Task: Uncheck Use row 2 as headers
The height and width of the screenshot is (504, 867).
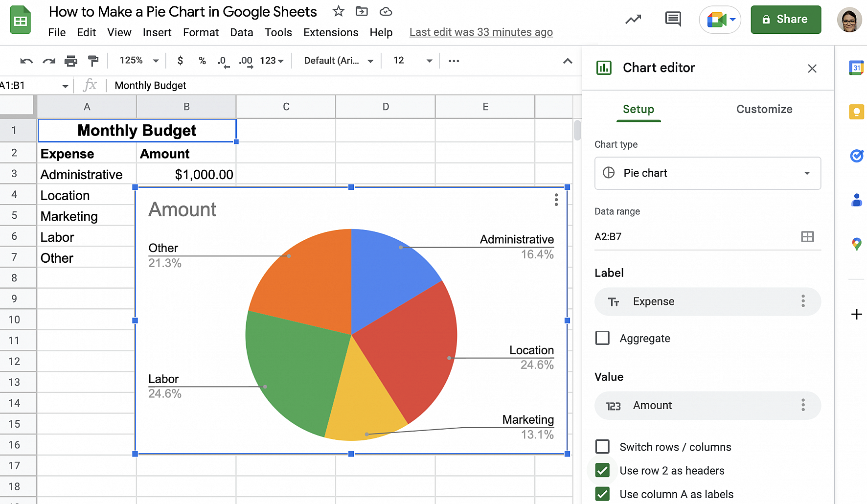Action: click(602, 471)
